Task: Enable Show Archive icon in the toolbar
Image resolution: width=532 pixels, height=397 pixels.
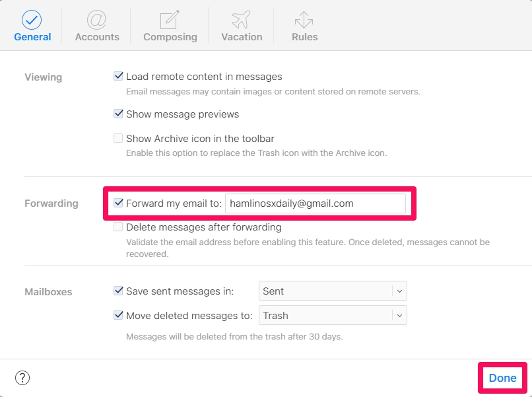Action: [118, 139]
